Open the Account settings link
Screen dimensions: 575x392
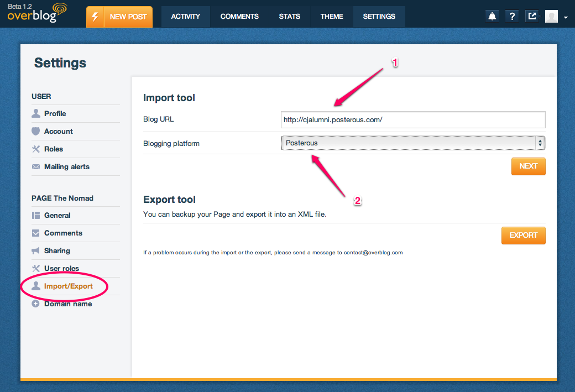click(58, 131)
